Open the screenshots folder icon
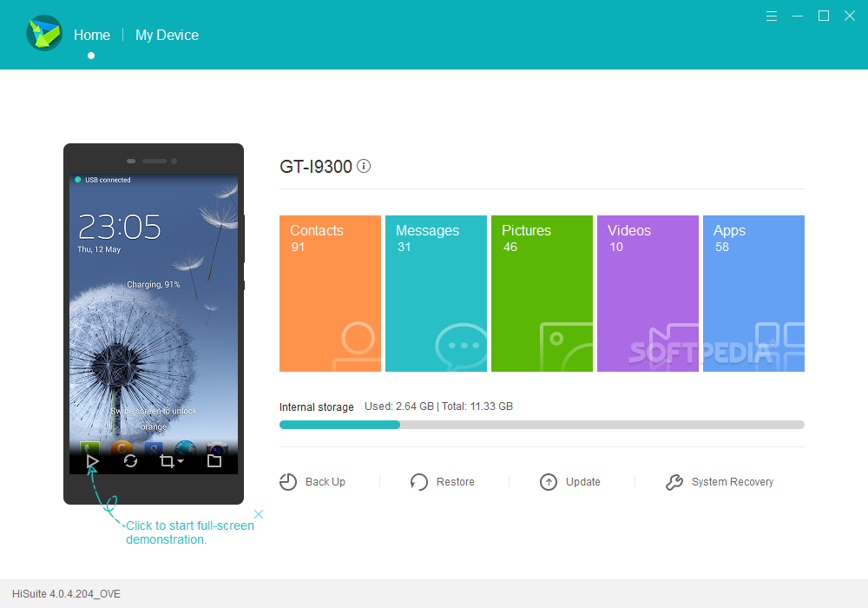This screenshot has height=608, width=868. 214,460
